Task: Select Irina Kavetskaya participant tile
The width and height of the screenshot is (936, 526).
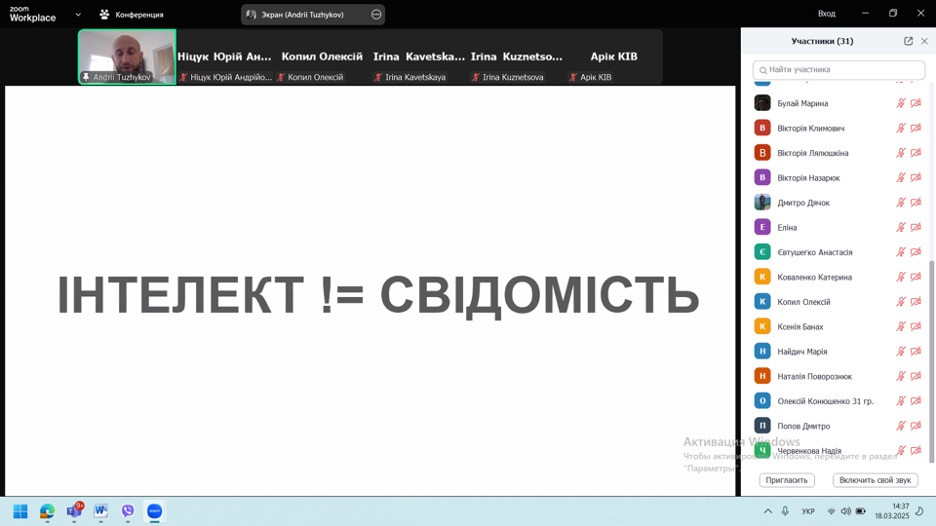Action: click(x=419, y=57)
